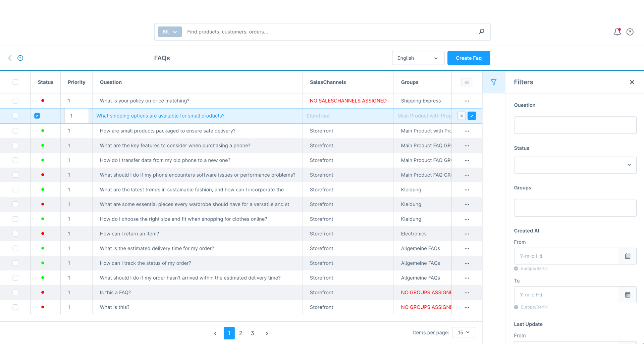
Task: Open the Items per page dropdown
Action: (463, 333)
